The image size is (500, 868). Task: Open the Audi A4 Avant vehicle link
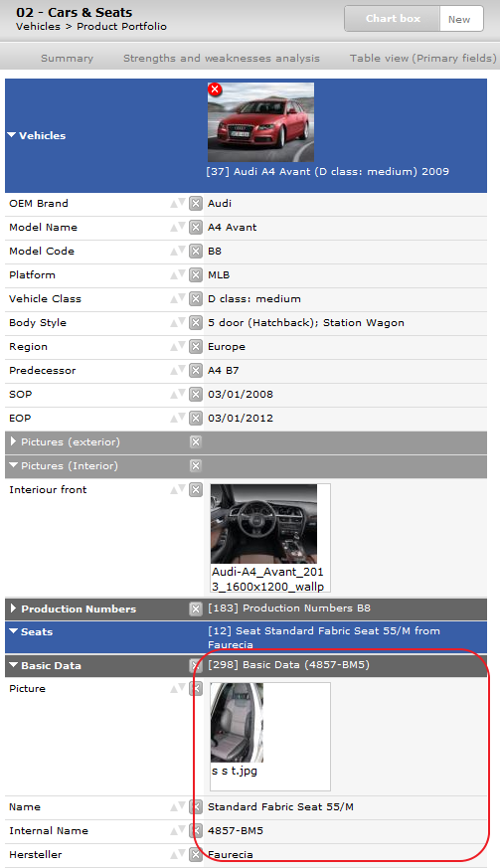(x=327, y=172)
